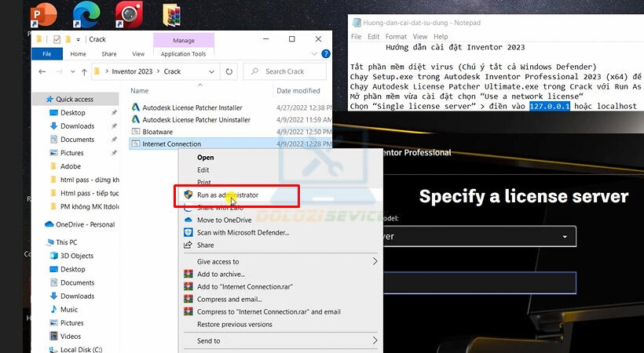Open Notepad File menu

pos(356,37)
